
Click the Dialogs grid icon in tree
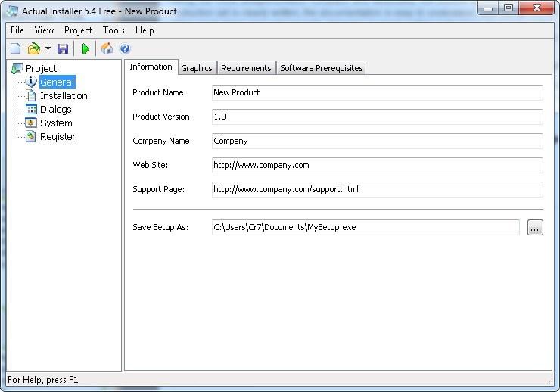click(31, 109)
